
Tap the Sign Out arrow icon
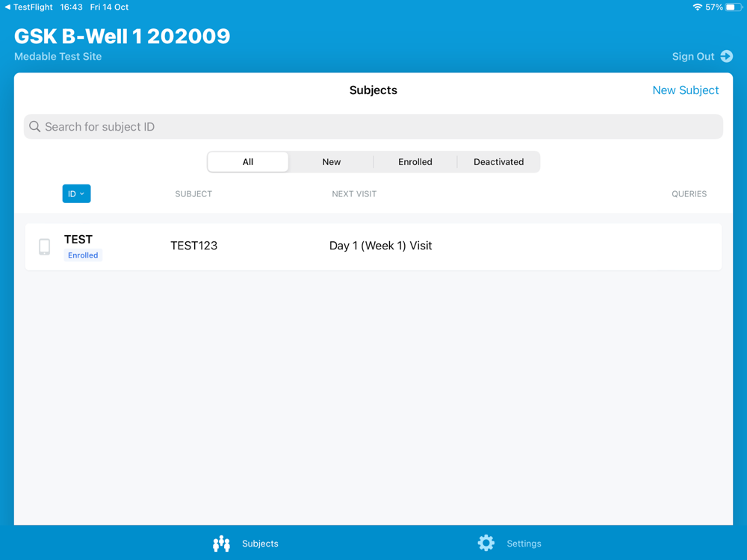pos(727,56)
